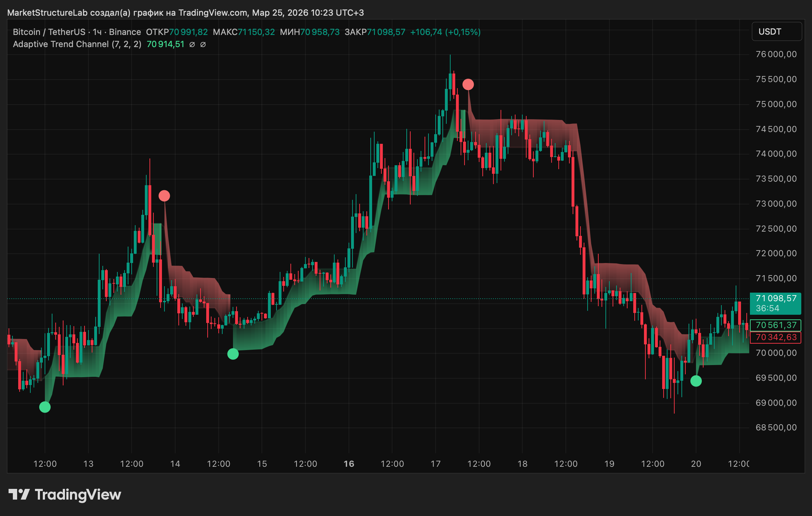812x516 pixels.
Task: Click the 74 000,00 price axis label
Action: pos(776,154)
